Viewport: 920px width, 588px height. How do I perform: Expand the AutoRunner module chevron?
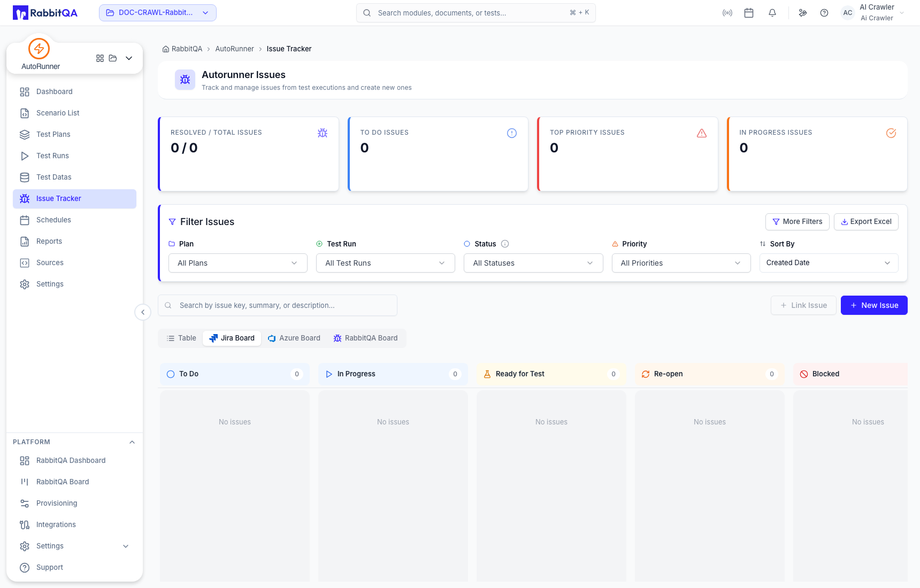coord(129,58)
